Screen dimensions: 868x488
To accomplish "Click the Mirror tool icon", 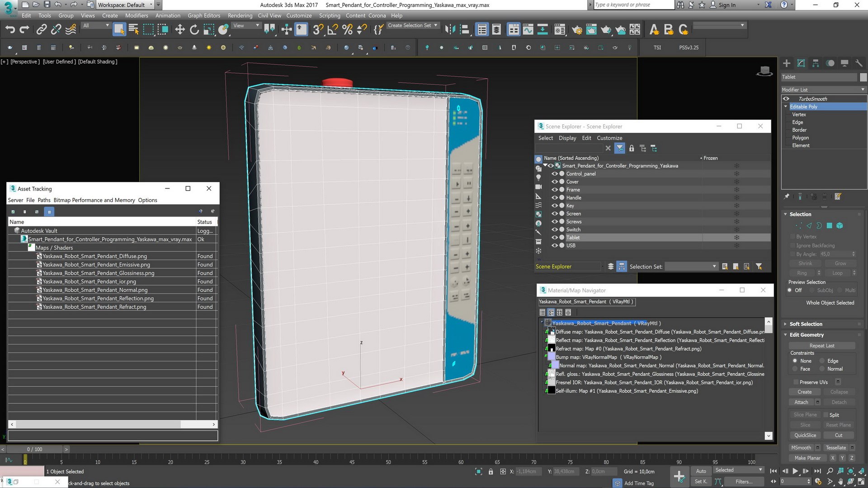I will coord(450,30).
